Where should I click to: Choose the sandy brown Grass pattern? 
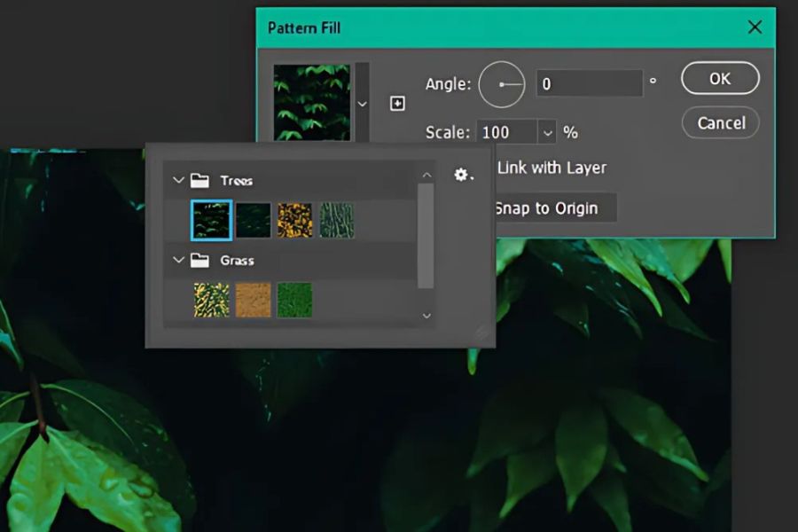click(253, 300)
